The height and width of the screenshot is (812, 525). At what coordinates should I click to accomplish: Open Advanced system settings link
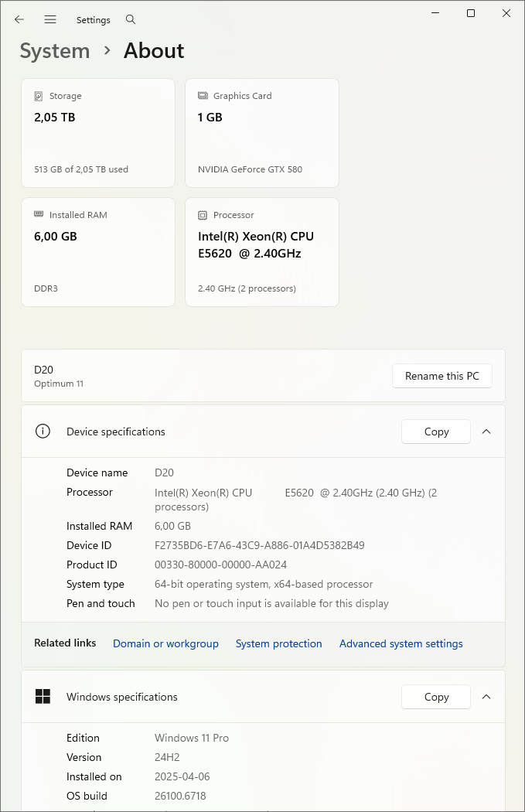401,643
